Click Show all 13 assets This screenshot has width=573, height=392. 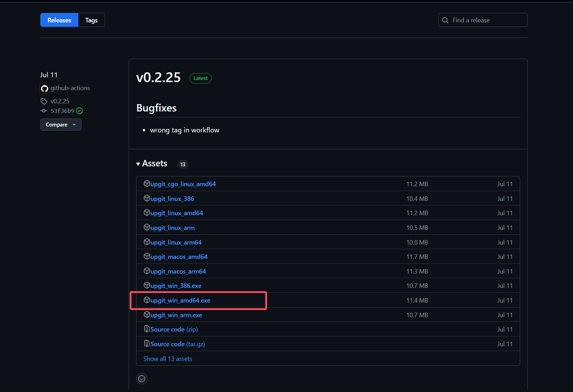click(168, 359)
